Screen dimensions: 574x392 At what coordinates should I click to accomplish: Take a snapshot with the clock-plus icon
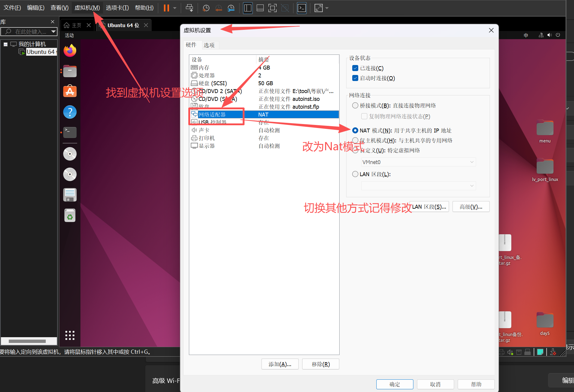point(206,8)
